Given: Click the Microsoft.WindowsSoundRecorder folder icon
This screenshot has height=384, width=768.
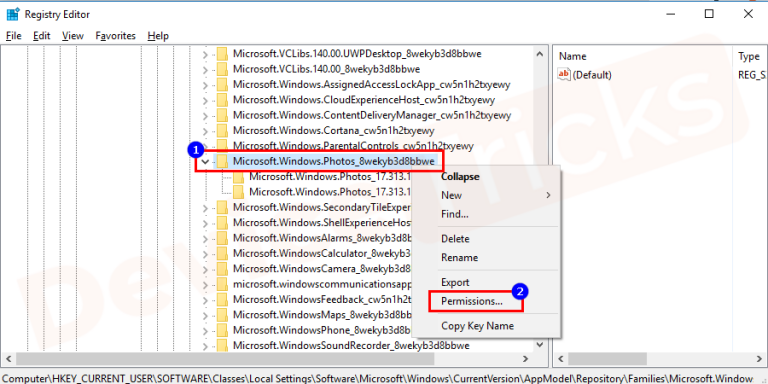Looking at the screenshot, I should pyautogui.click(x=222, y=345).
